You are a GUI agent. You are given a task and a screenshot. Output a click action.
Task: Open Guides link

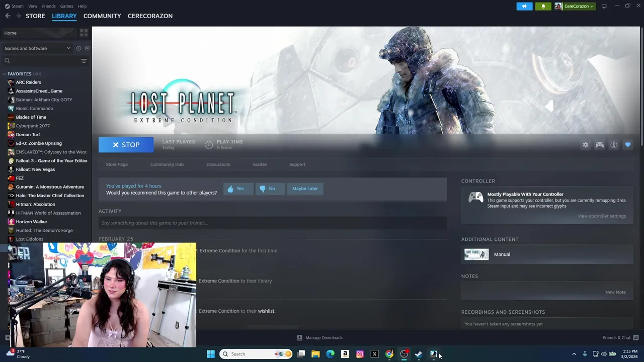coord(260,164)
